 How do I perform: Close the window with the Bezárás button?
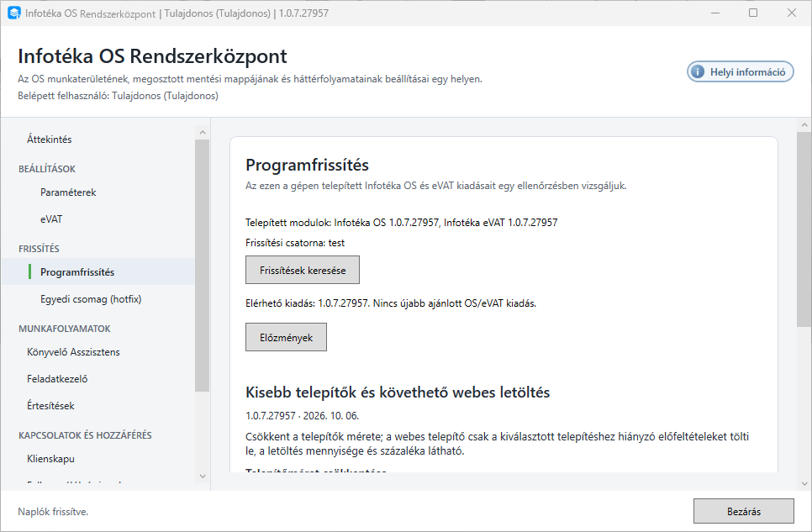click(744, 511)
